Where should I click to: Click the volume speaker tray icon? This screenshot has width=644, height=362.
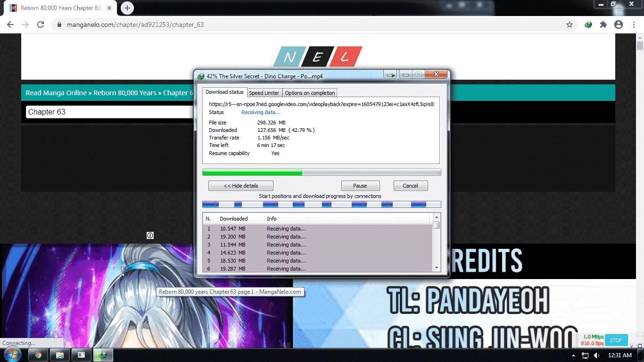(596, 355)
